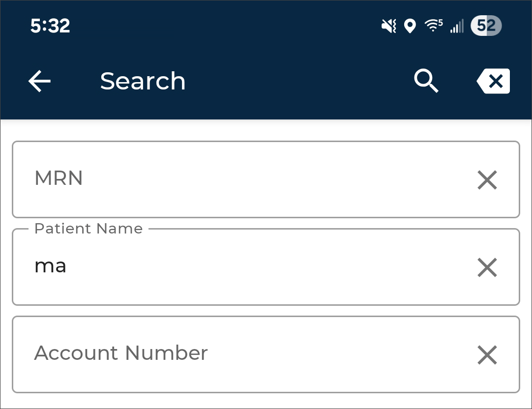Tap the cellular signal strength icon

pyautogui.click(x=457, y=26)
